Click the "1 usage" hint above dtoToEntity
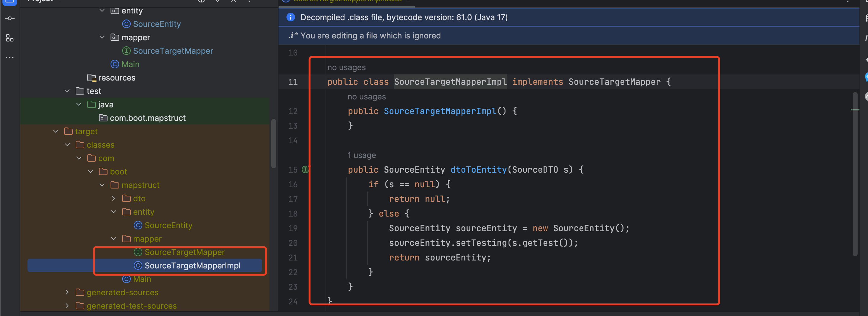This screenshot has width=868, height=316. tap(362, 155)
